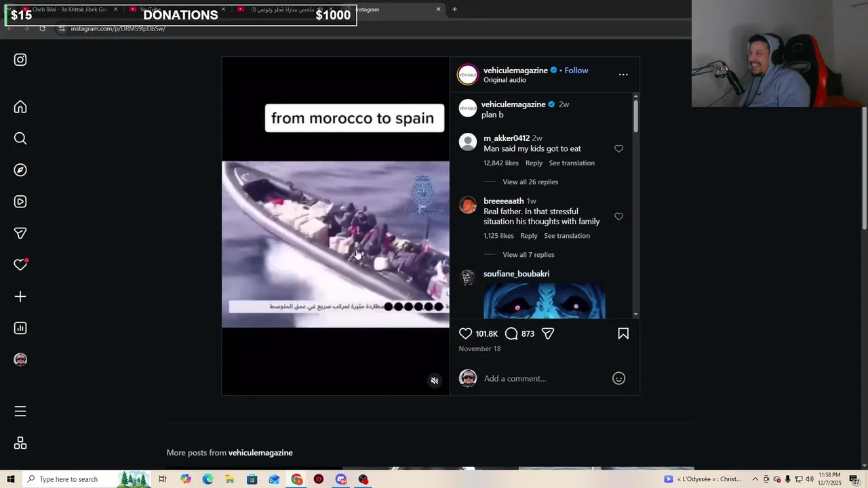868x488 pixels.
Task: Open Task View on the taskbar
Action: coord(163,479)
